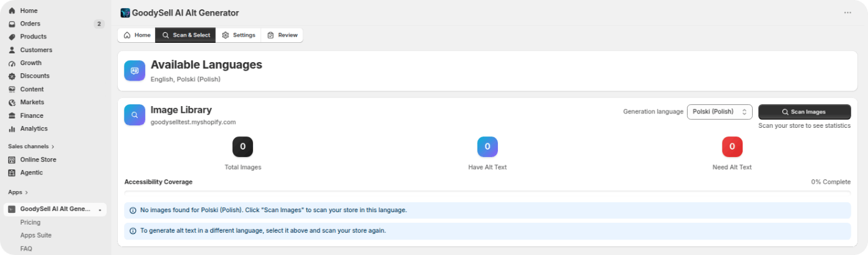Screen dimensions: 868x255
Task: Click the Discounts badge icon
Action: (12, 76)
